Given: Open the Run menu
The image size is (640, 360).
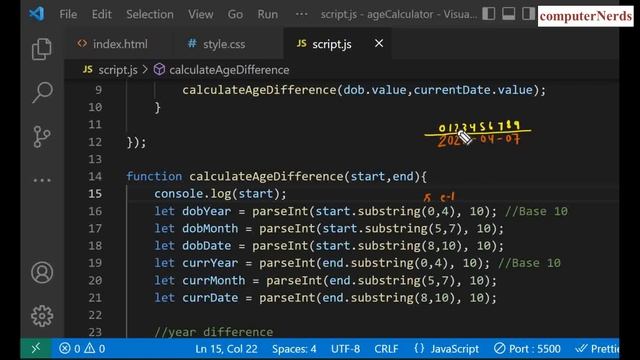Looking at the screenshot, I should (x=267, y=14).
